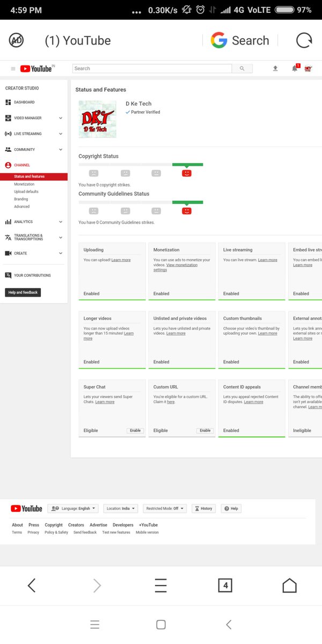
Task: Expand the Live Streaming section chevron
Action: (61, 134)
